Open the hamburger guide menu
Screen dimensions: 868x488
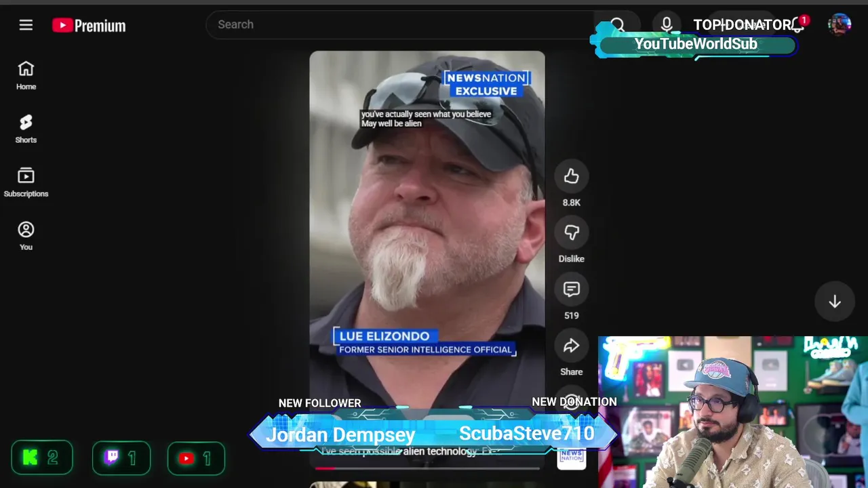click(x=26, y=25)
